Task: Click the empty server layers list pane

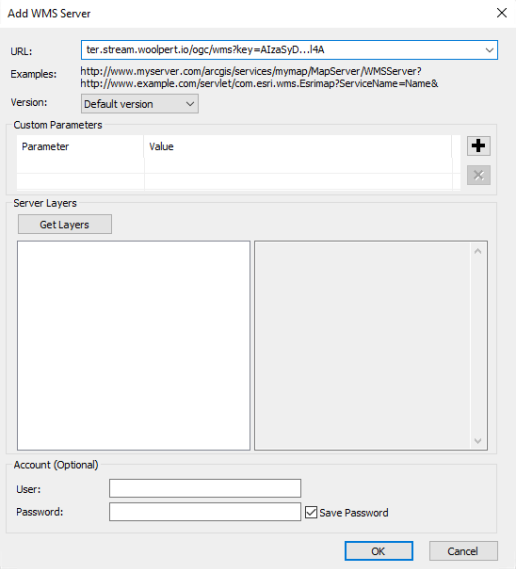Action: (x=134, y=345)
